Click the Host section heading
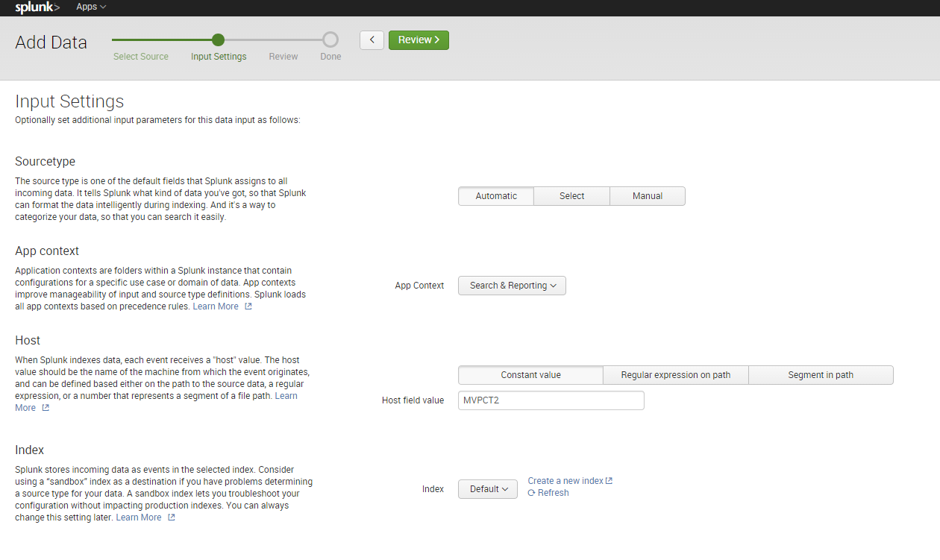940x560 pixels. 28,340
